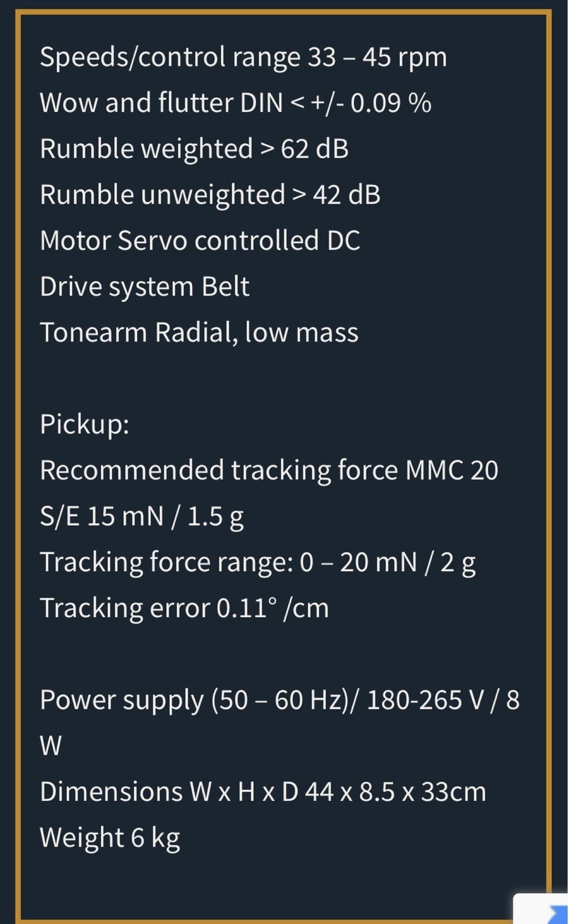Click the lone W wattage unit text
This screenshot has width=568, height=924.
50,746
